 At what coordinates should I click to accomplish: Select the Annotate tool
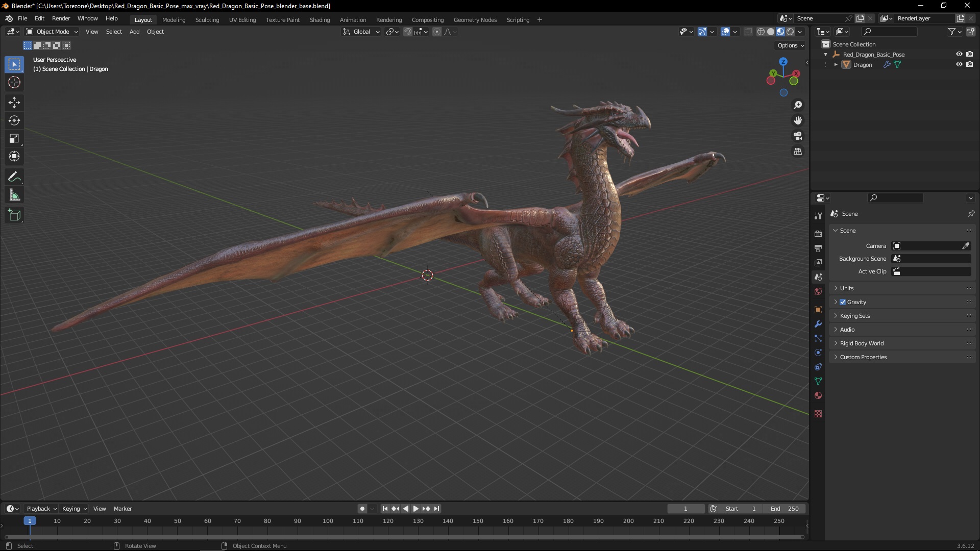(14, 177)
